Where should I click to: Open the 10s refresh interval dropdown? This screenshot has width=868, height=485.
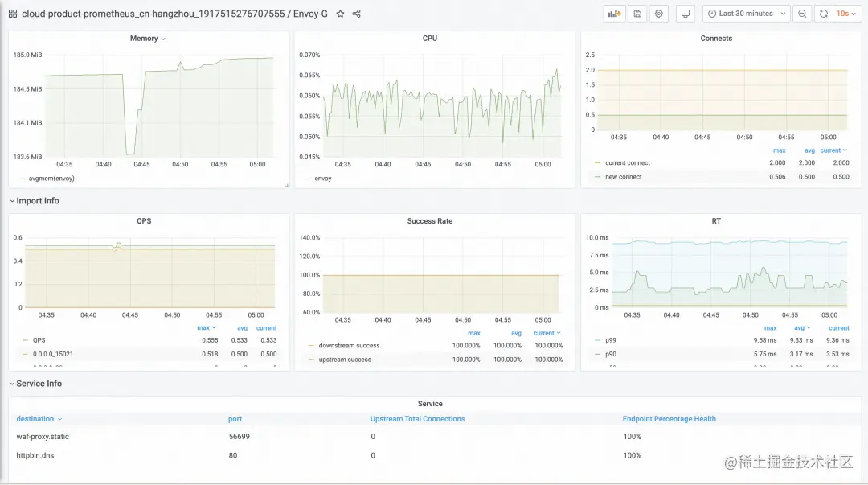[846, 14]
